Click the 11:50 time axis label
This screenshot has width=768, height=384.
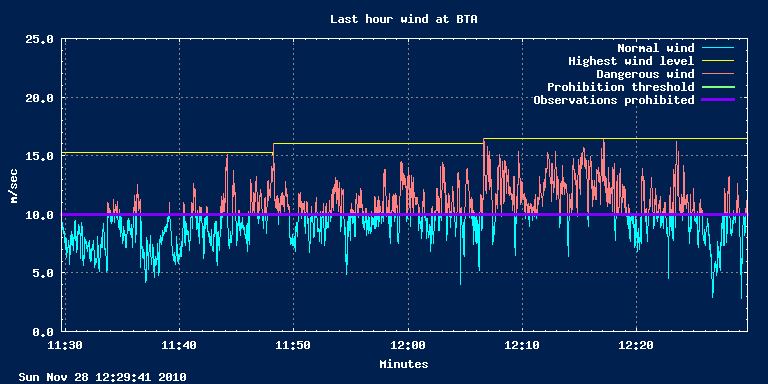click(293, 345)
